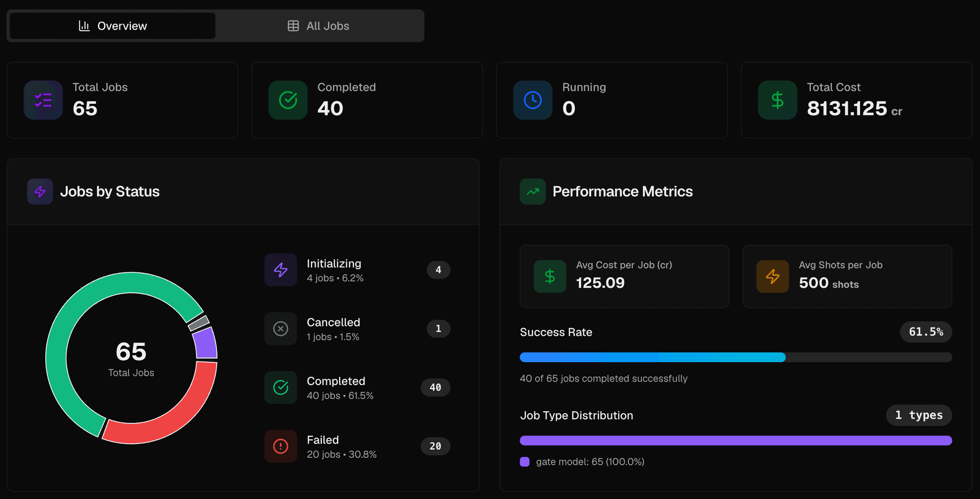Click the Total Jobs card value 65
Viewport: 980px width, 499px height.
tap(85, 108)
